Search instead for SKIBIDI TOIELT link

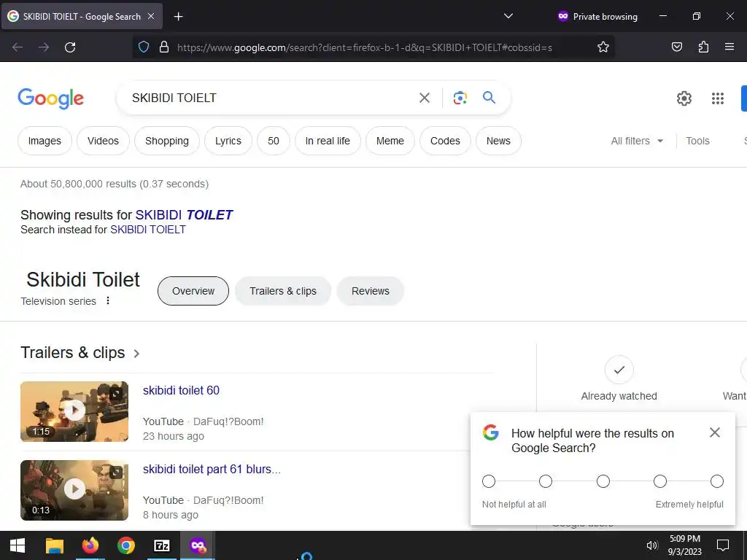click(x=147, y=230)
